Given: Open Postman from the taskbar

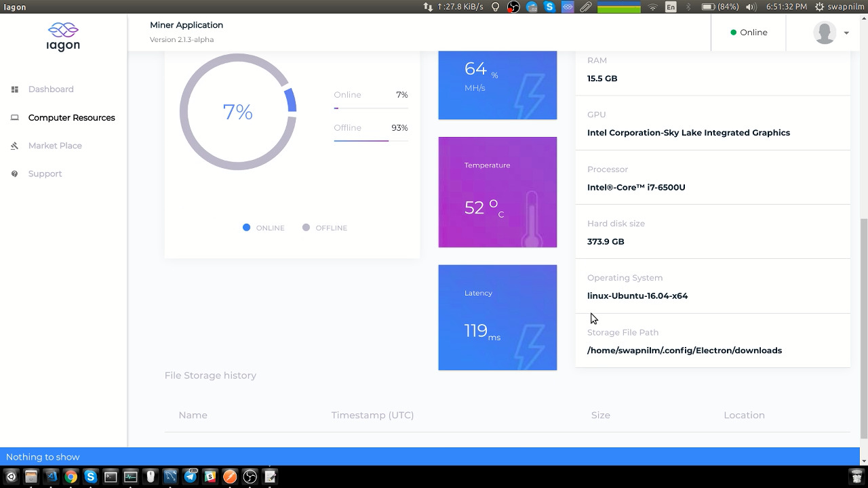Looking at the screenshot, I should (230, 476).
